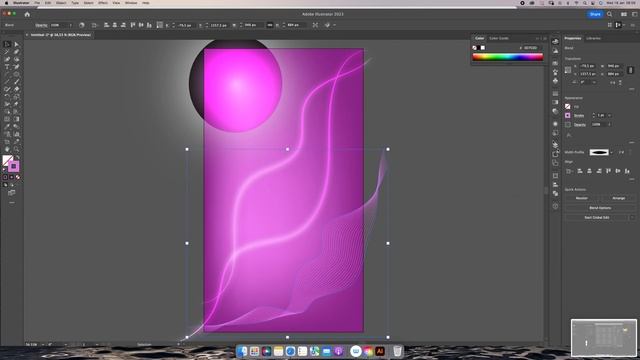Open Align To dropdown in control bar
The width and height of the screenshot is (640, 360).
pos(95,25)
